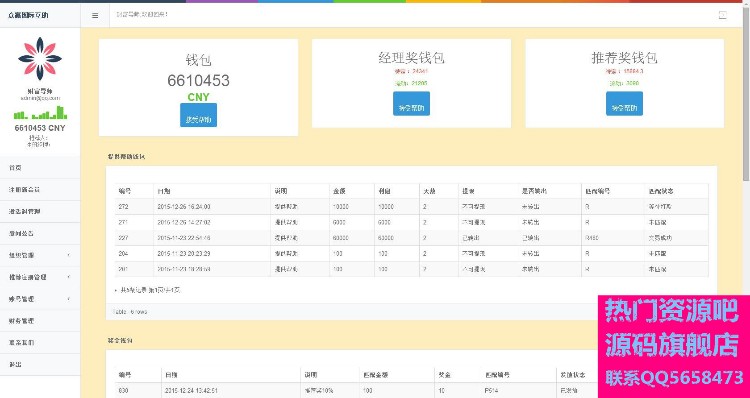This screenshot has width=750, height=398.
Task: Expand the sidebar submenu chevron between 组织管理 and 账号管理
Action: pyautogui.click(x=68, y=277)
